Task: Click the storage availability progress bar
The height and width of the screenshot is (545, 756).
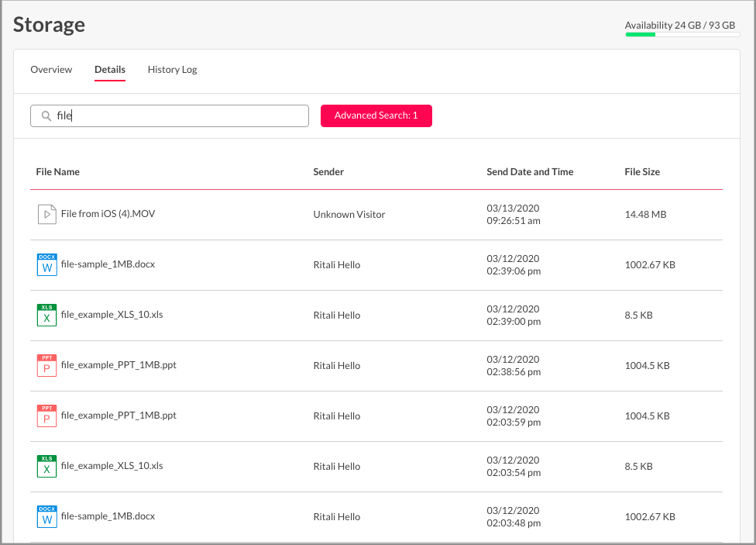Action: (682, 35)
